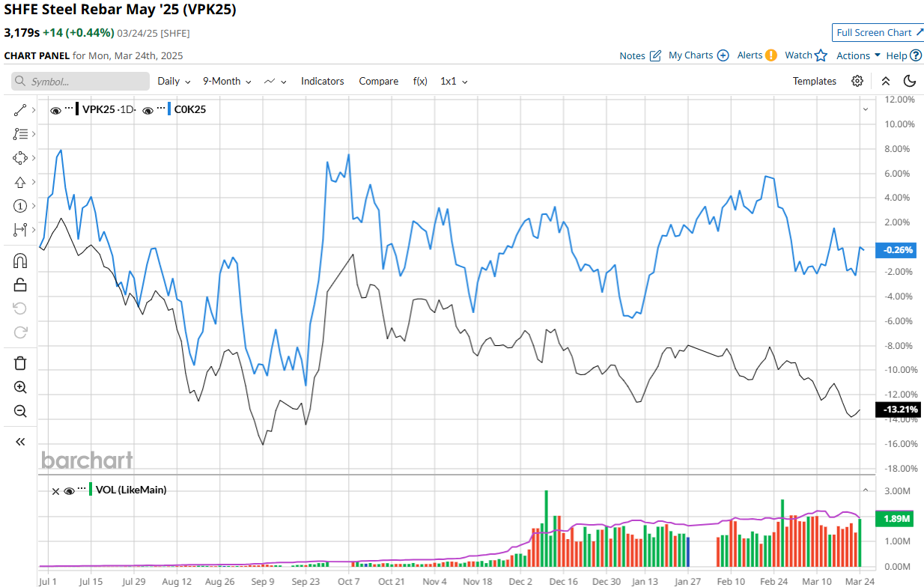
Task: Switch to dark mode with the moon icon
Action: (910, 81)
